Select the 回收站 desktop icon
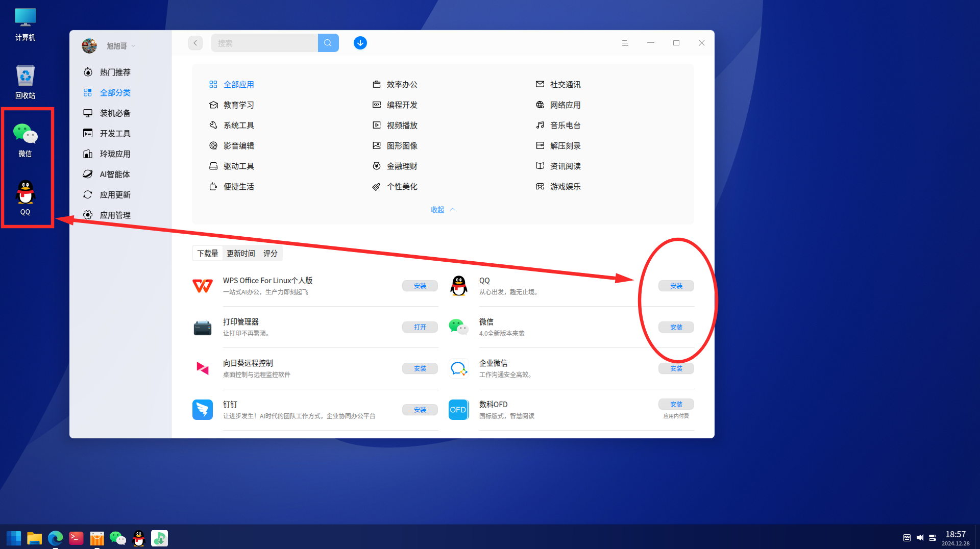Screen dimensions: 980x549 click(26, 82)
